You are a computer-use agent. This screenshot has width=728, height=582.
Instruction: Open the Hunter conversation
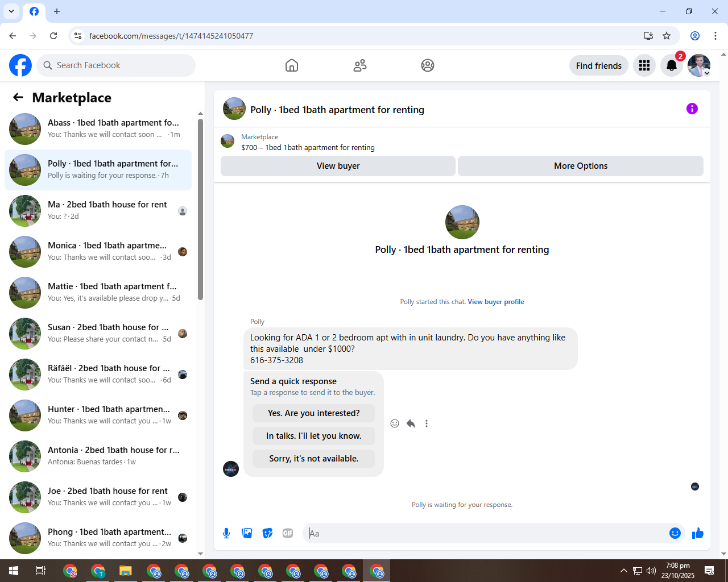point(98,415)
